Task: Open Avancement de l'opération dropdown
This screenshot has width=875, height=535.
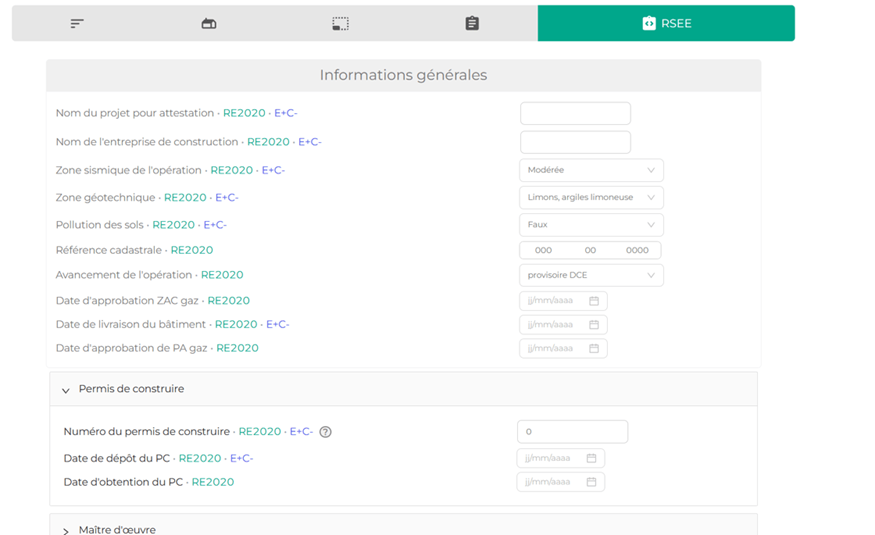Action: coord(591,275)
